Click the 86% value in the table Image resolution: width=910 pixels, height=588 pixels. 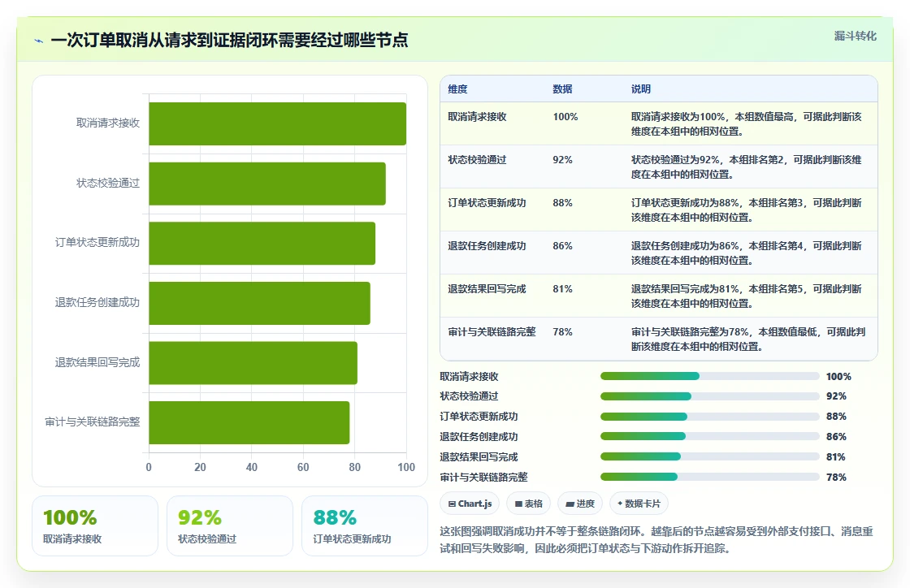562,245
